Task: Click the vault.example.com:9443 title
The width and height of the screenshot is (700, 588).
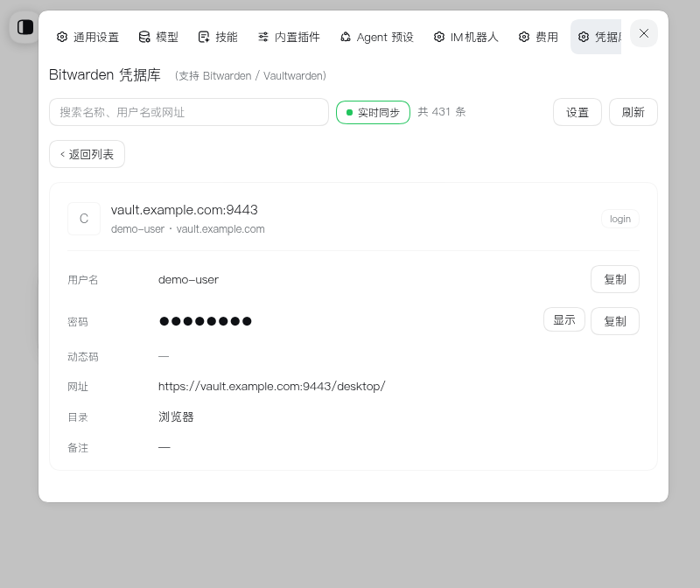Action: pyautogui.click(x=185, y=210)
